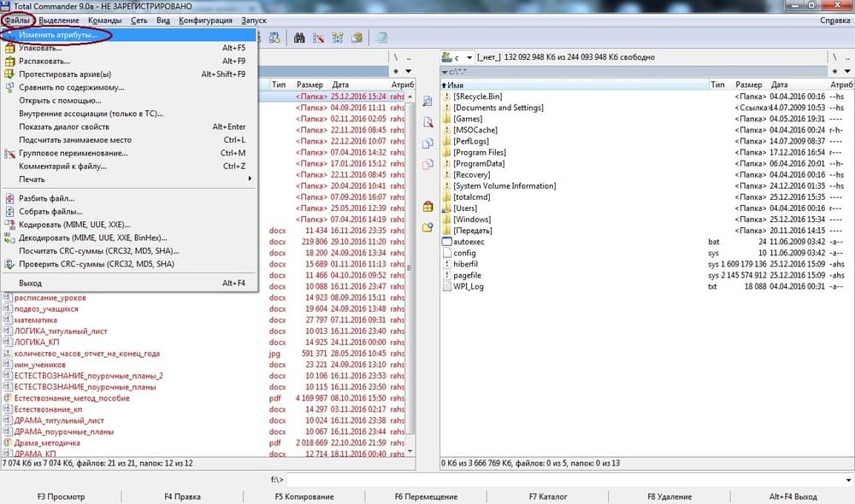Click the F8 Удаление button
855x504 pixels.
coord(669,496)
